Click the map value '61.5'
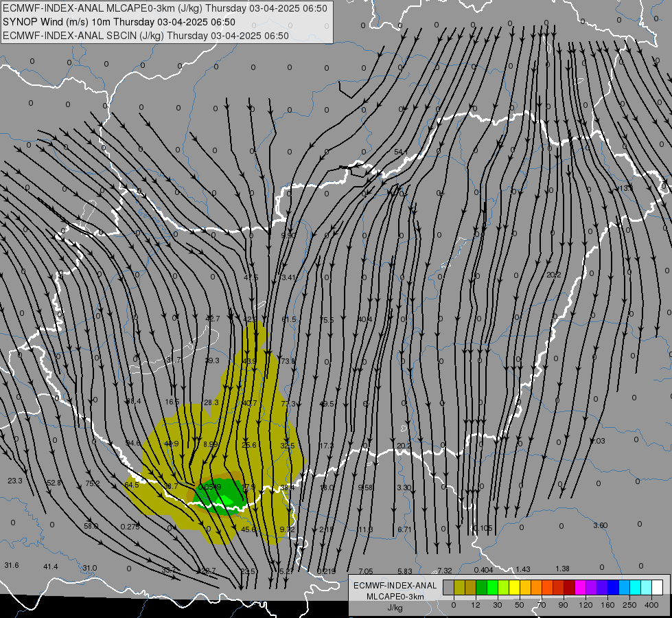 [x=289, y=319]
